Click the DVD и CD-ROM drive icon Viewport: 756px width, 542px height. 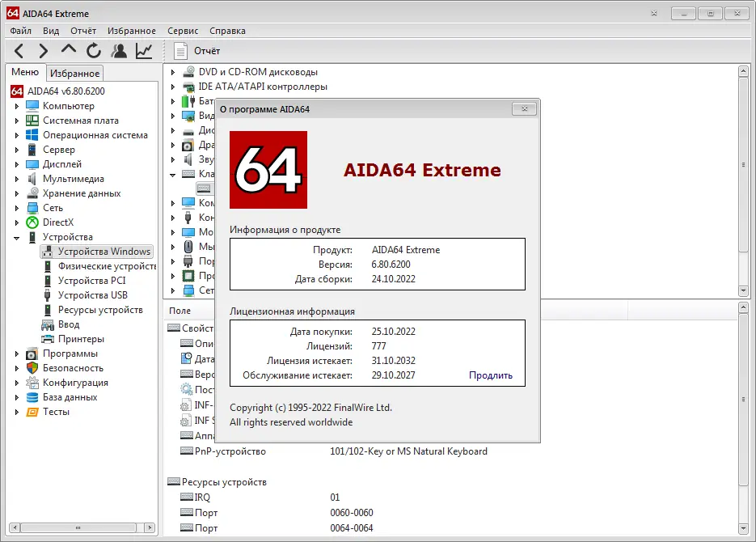point(188,72)
